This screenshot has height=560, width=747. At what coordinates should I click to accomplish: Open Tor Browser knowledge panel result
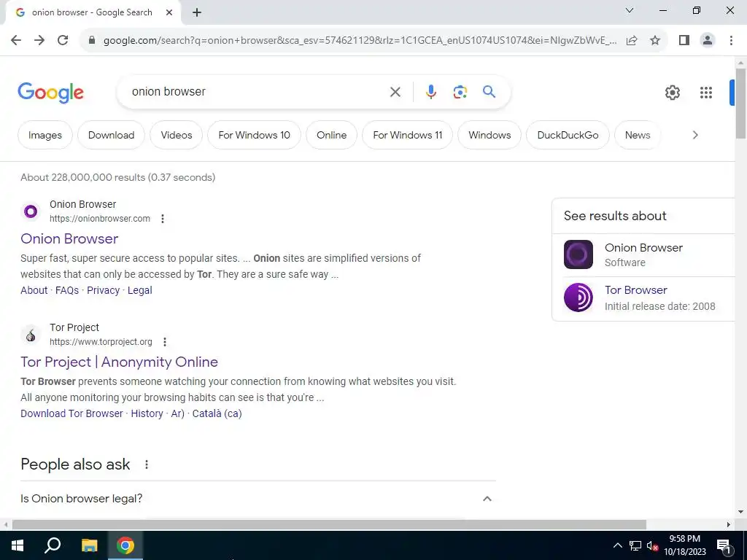point(643,298)
